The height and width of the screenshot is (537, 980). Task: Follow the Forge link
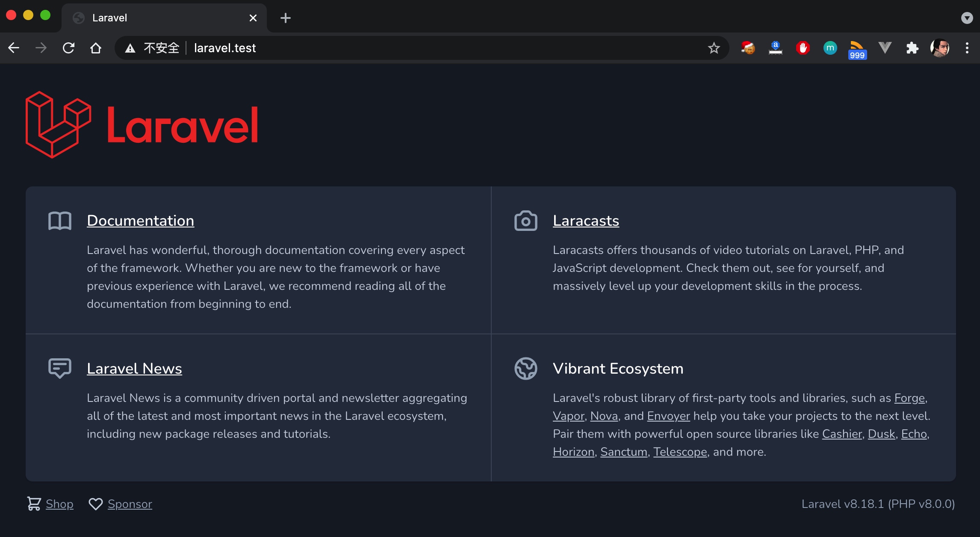(x=909, y=398)
